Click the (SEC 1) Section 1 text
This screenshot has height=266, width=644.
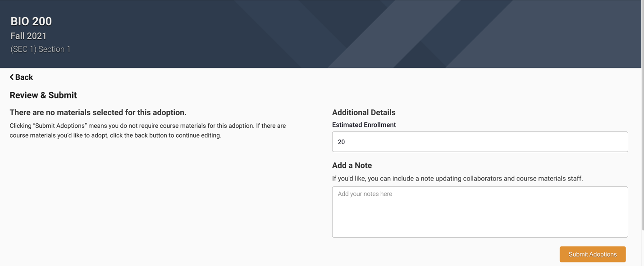tap(41, 49)
